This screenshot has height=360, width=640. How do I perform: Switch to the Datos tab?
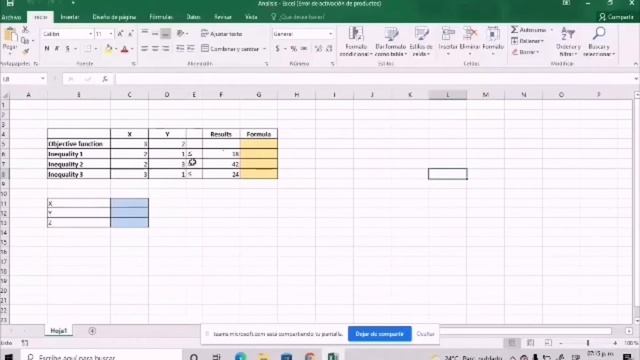coord(193,17)
